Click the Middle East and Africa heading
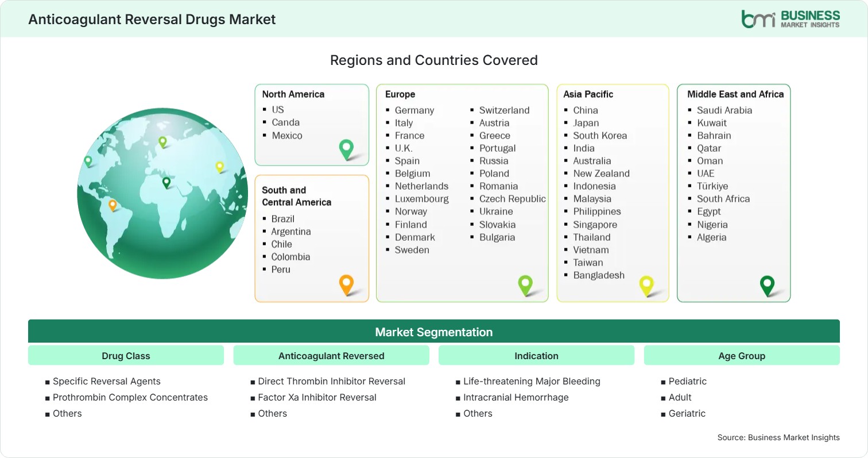 point(735,94)
